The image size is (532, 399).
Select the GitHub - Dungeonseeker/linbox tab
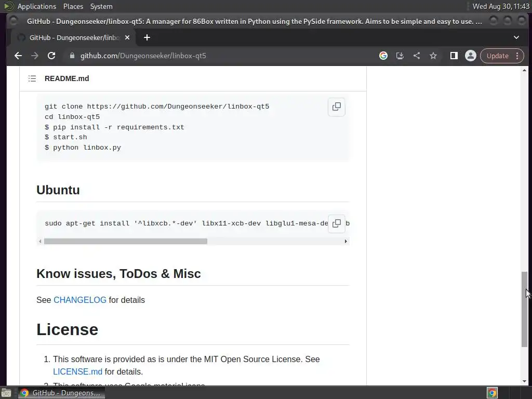(73, 37)
